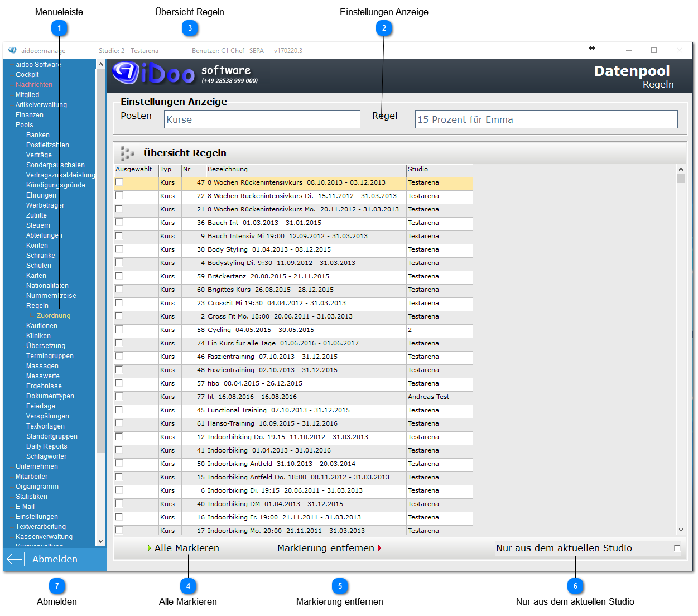The height and width of the screenshot is (616, 698).
Task: Click the Abmelden back-arrow icon
Action: click(x=16, y=559)
